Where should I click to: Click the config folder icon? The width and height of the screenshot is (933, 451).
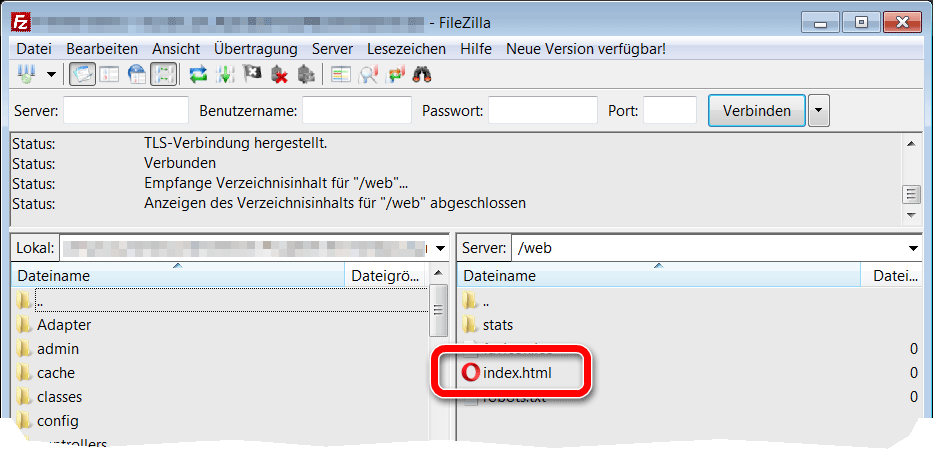coord(24,421)
